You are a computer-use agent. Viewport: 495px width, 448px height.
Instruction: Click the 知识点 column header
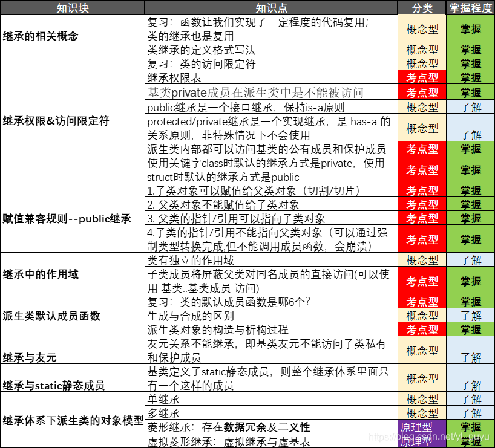click(271, 8)
